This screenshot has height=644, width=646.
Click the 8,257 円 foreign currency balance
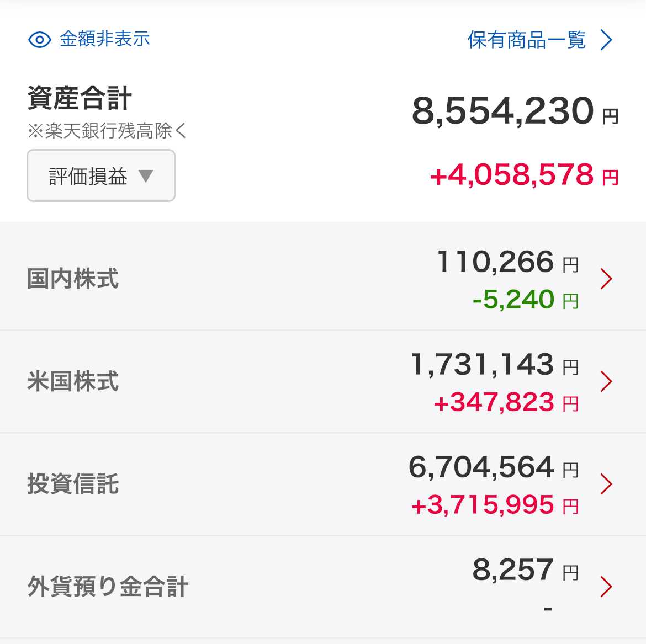[x=525, y=570]
